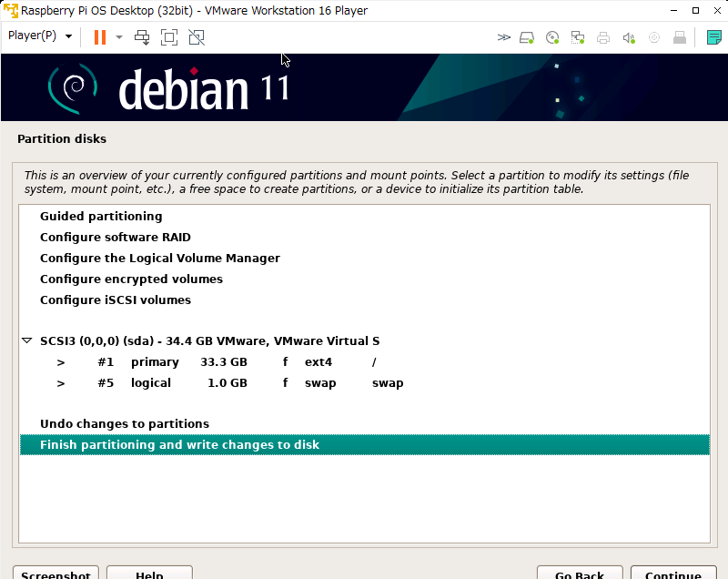Click the ext4 filesystem label
Screen dimensions: 728x579
[318, 362]
